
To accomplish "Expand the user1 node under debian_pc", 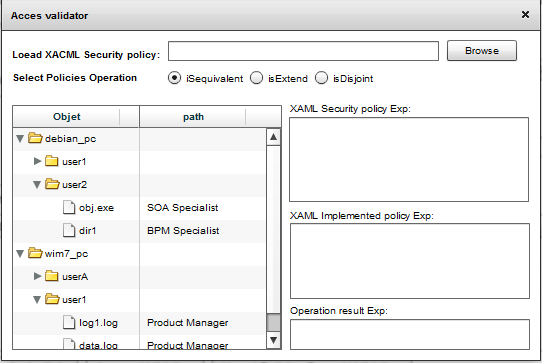I will point(37,161).
